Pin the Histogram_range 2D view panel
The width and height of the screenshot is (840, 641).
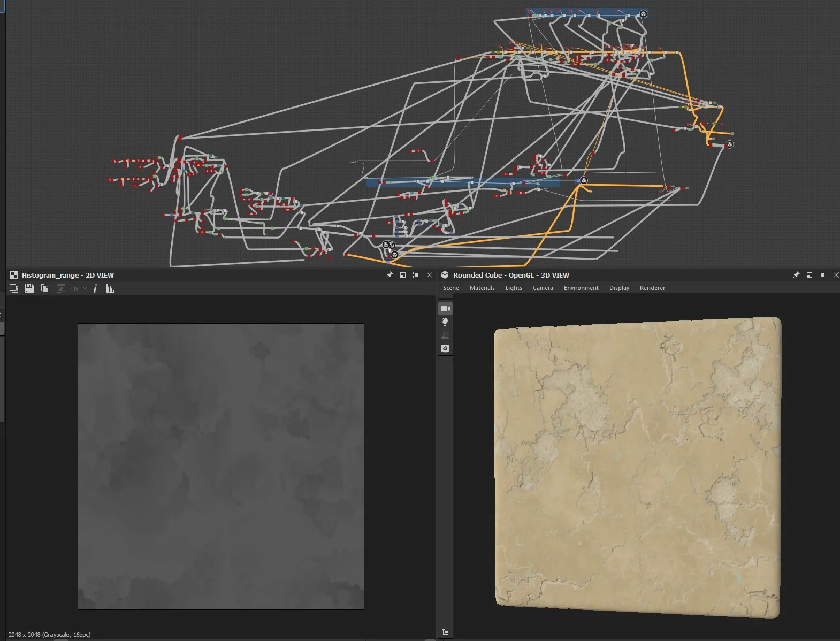[x=390, y=275]
